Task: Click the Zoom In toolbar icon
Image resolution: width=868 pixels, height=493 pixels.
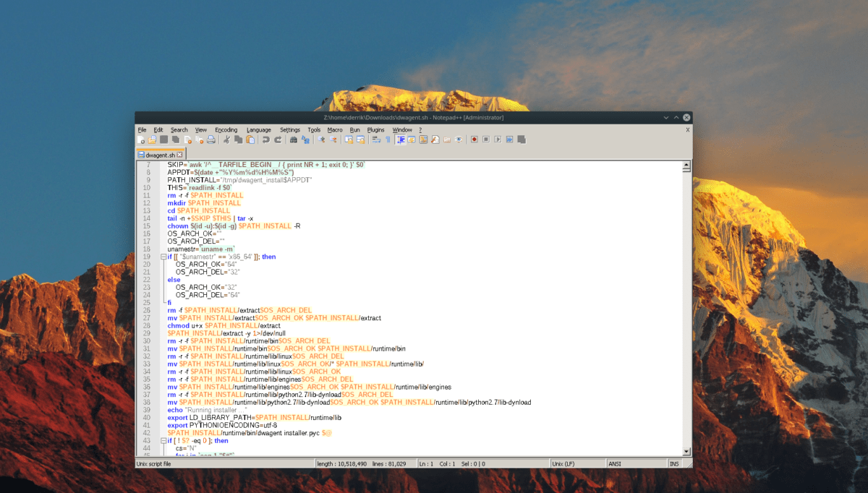Action: [x=320, y=139]
